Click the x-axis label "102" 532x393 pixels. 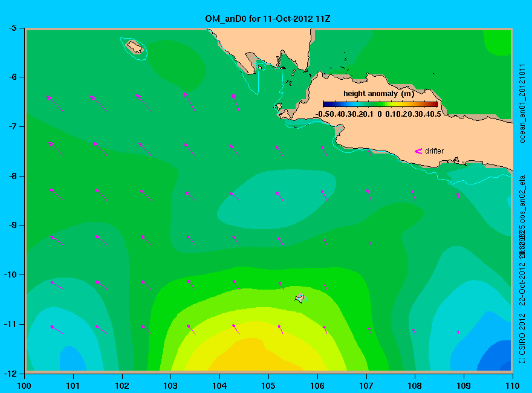[122, 386]
